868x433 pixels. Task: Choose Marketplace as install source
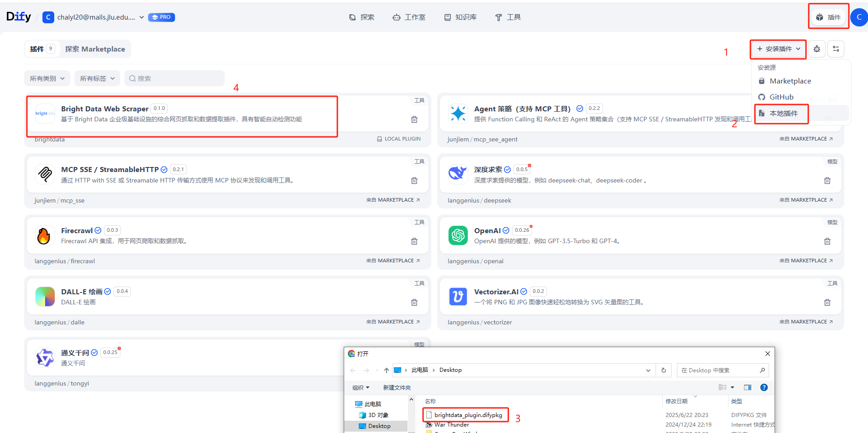(x=801, y=81)
